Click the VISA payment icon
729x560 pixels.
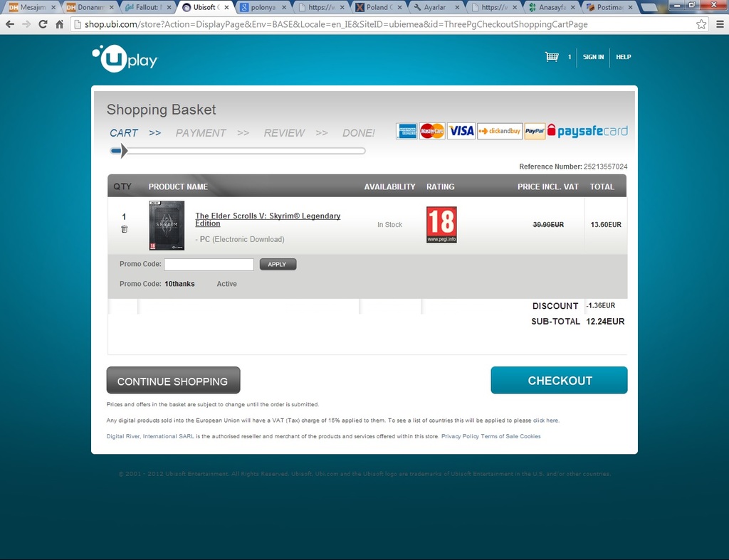[x=461, y=131]
